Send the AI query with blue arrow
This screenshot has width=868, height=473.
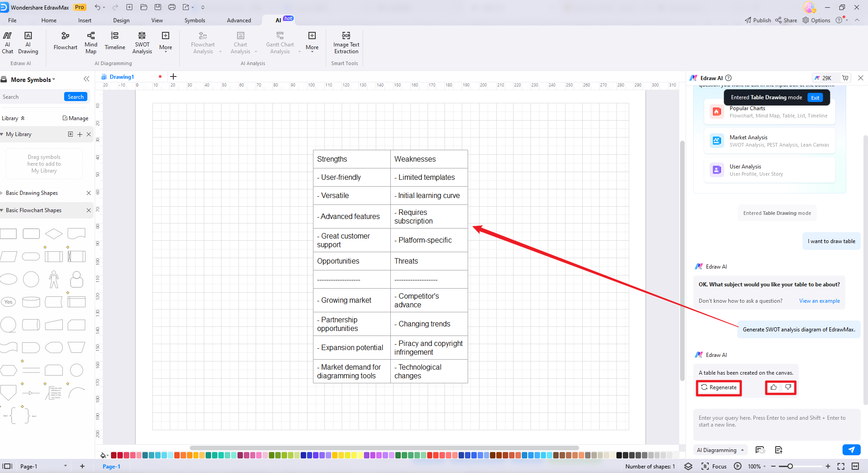tap(851, 450)
